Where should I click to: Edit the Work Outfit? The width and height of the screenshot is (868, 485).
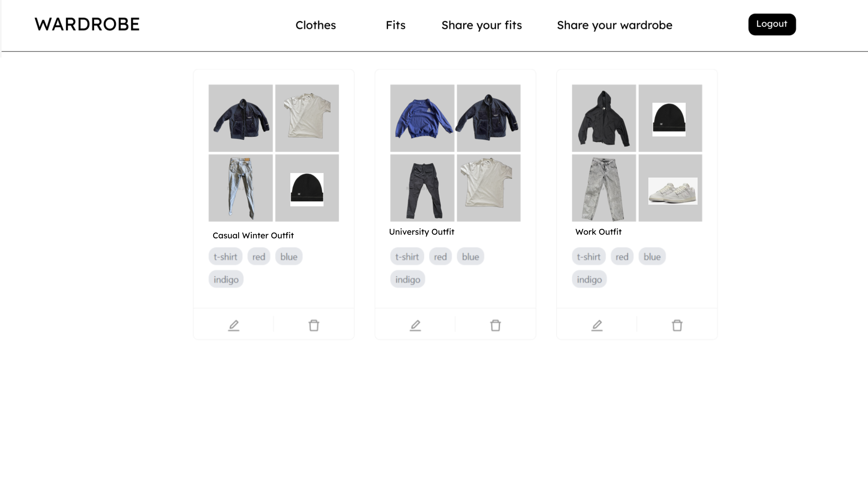point(597,324)
